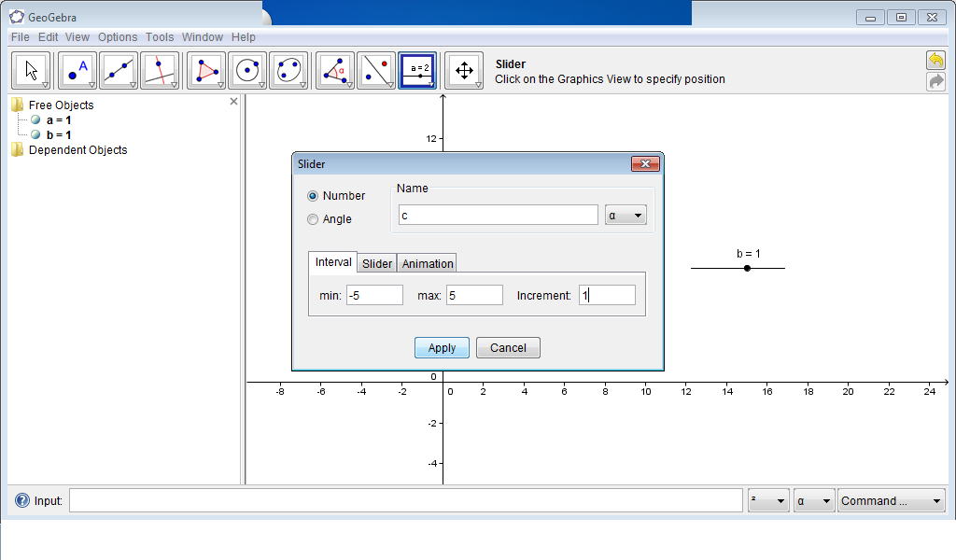Expand Move Graphics View submenu arrow
The width and height of the screenshot is (956, 560).
click(479, 85)
